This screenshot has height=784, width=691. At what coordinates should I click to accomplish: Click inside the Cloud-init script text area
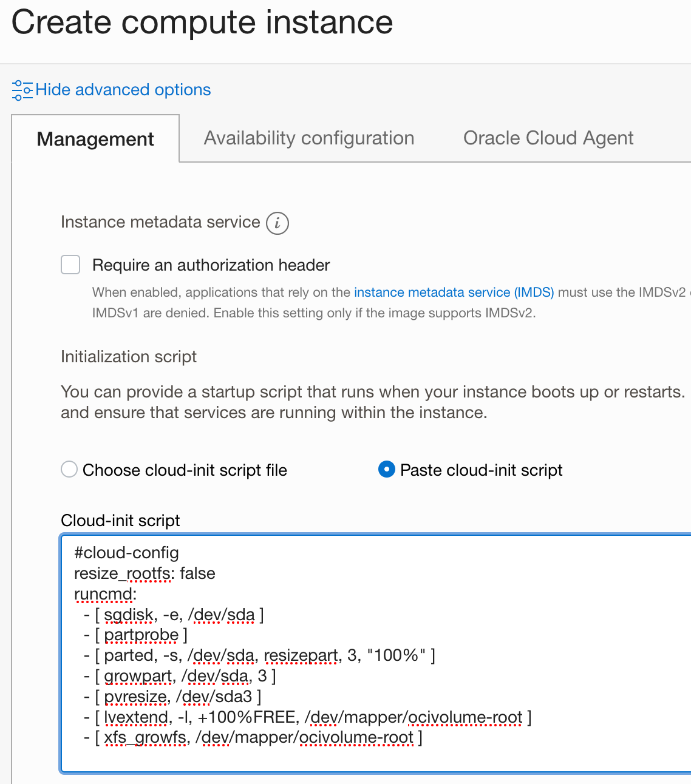pos(364,637)
